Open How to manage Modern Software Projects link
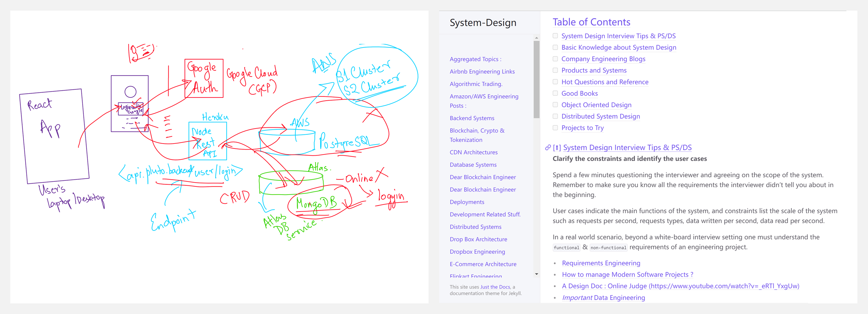The height and width of the screenshot is (314, 868). pos(628,274)
